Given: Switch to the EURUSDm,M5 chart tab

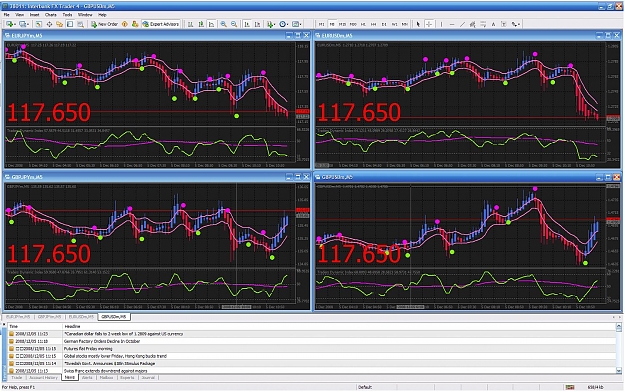Looking at the screenshot, I should click(81, 317).
